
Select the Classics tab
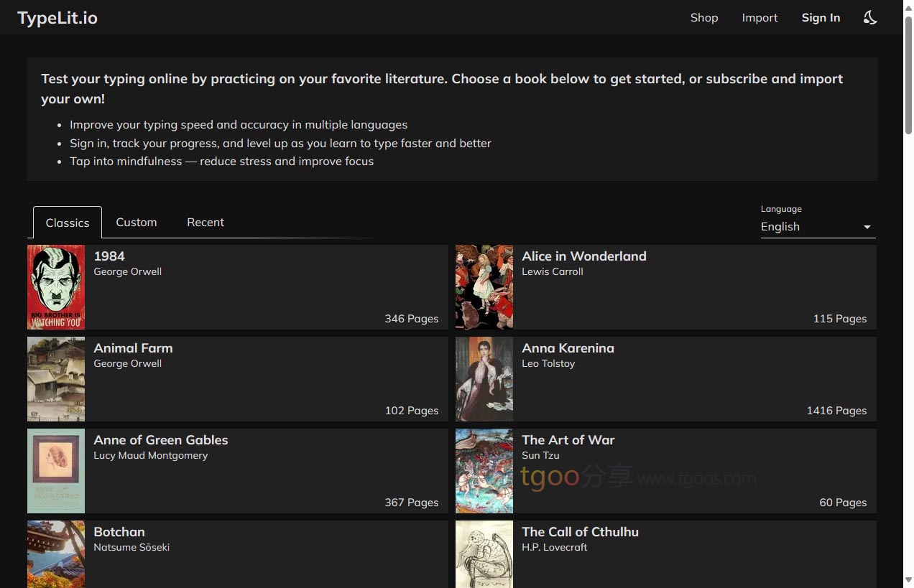(68, 223)
